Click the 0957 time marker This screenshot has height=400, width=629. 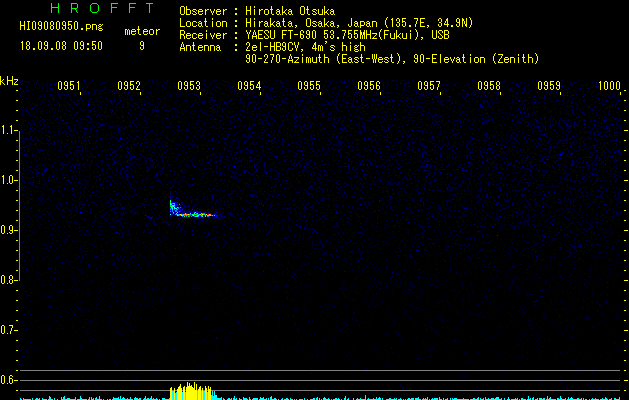429,86
